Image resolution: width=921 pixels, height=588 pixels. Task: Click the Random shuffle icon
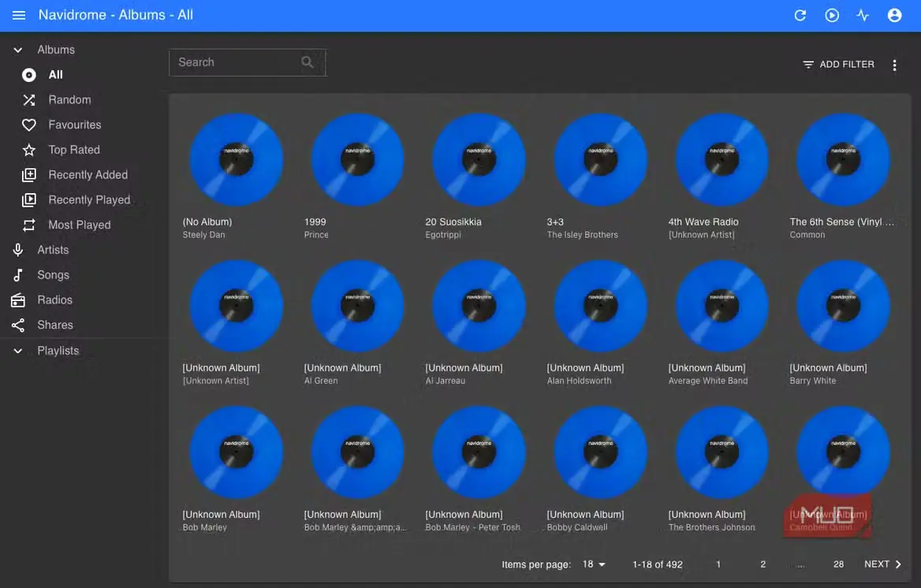pos(28,100)
